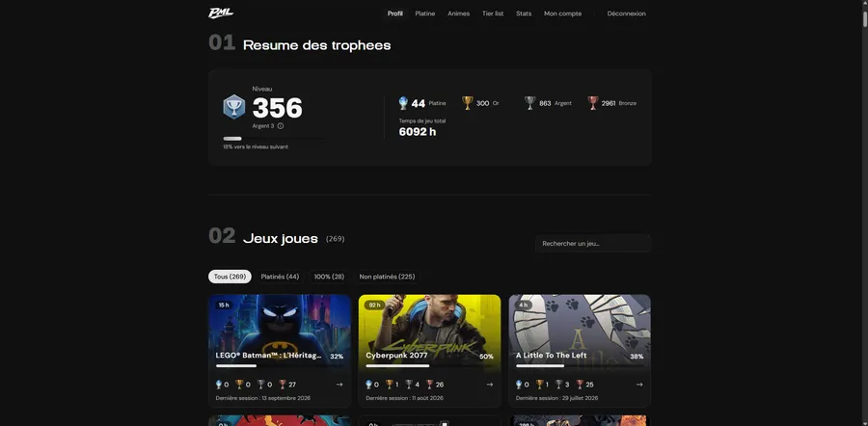Click the platinum trophy icon in summary

tap(403, 103)
